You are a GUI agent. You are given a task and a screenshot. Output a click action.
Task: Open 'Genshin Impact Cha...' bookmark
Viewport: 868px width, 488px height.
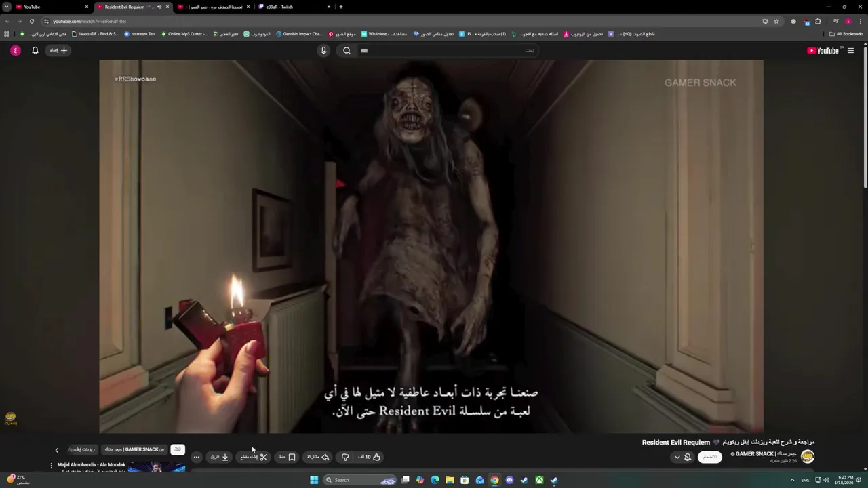[x=299, y=34]
